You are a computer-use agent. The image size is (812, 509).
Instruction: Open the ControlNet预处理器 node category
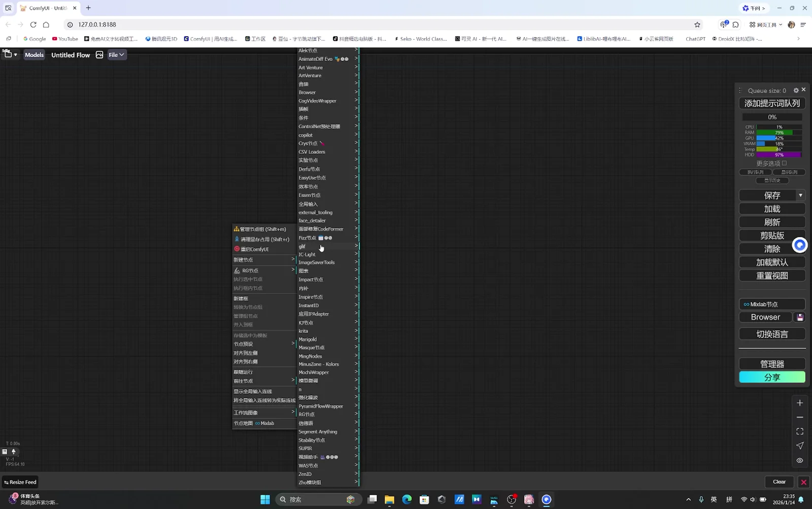pos(328,126)
